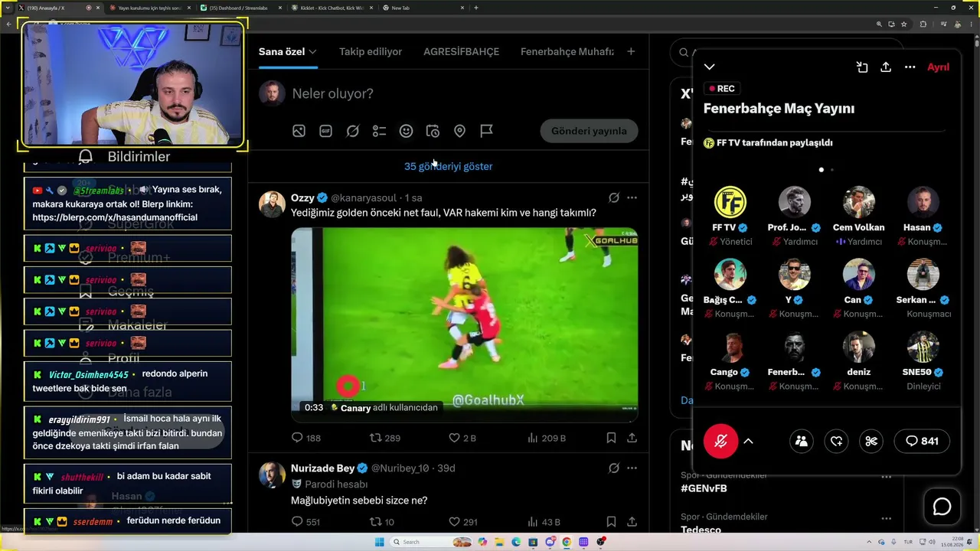Share the Fenerbahçe Maç Yayını Space
Image resolution: width=980 pixels, height=551 pixels.
pyautogui.click(x=886, y=67)
